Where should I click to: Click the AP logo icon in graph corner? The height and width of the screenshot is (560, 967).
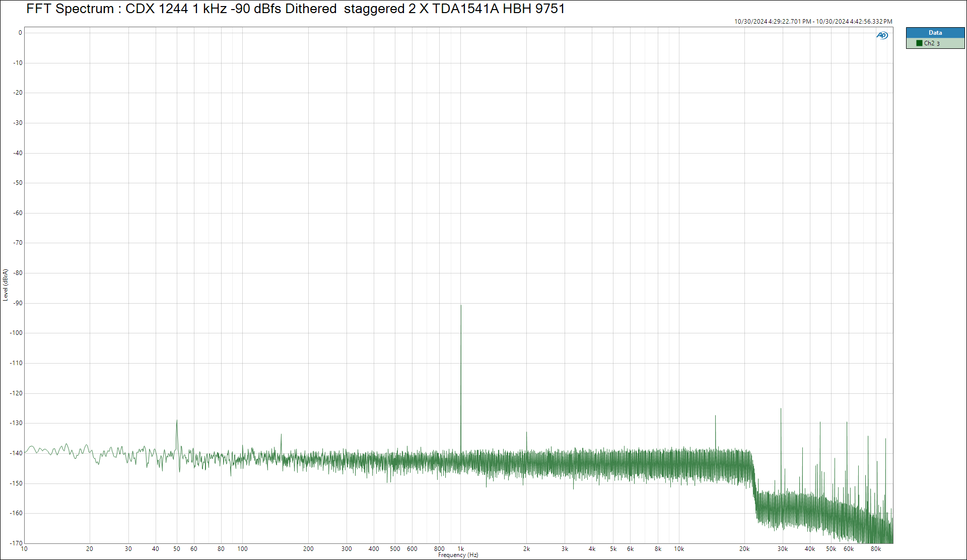pyautogui.click(x=882, y=35)
